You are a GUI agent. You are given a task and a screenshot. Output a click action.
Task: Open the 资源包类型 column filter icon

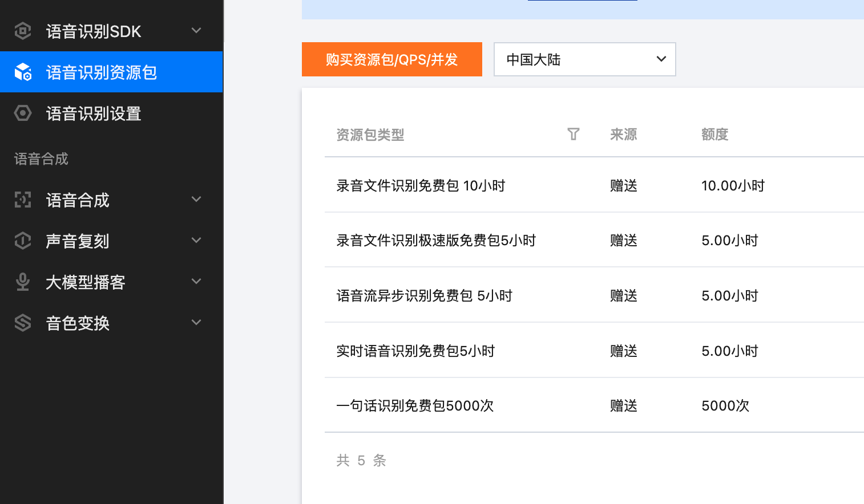pos(573,134)
